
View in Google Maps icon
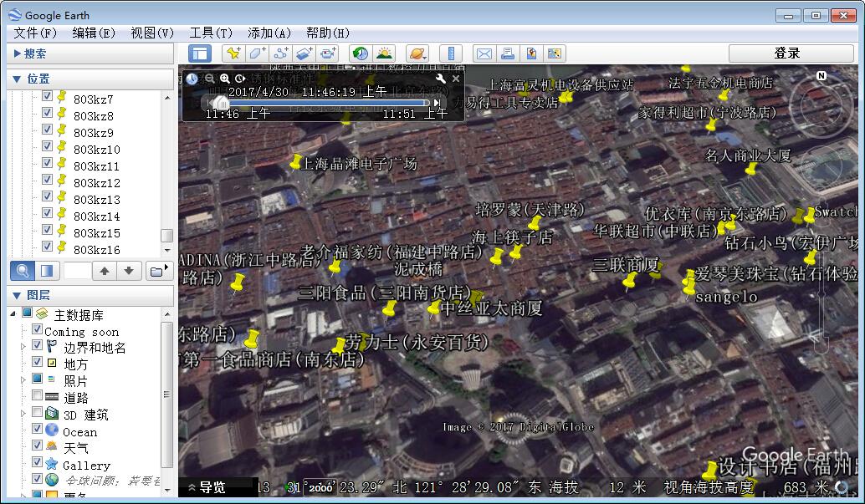point(555,53)
